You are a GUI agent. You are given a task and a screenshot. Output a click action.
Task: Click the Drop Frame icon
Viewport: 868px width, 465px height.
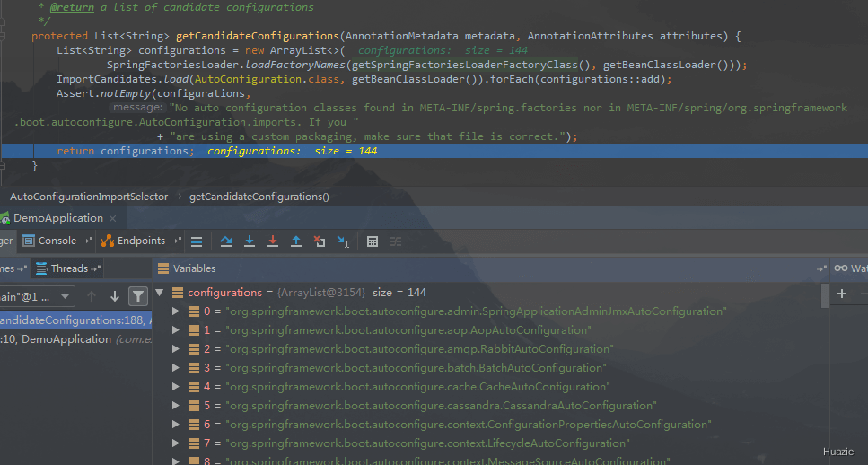(320, 241)
